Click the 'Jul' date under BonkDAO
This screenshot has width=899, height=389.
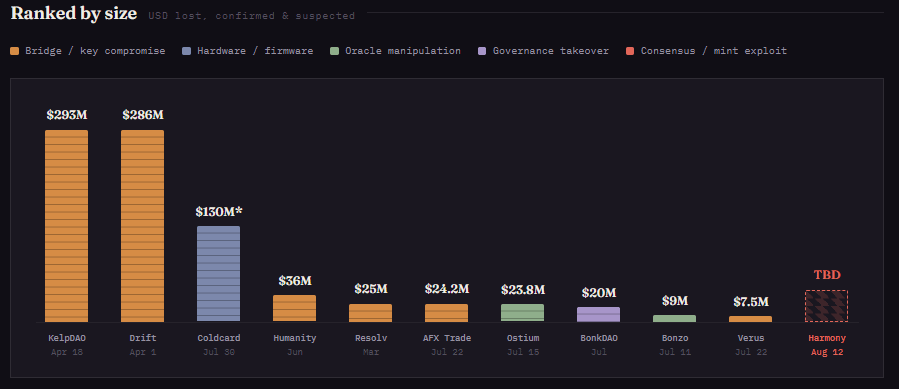point(599,352)
